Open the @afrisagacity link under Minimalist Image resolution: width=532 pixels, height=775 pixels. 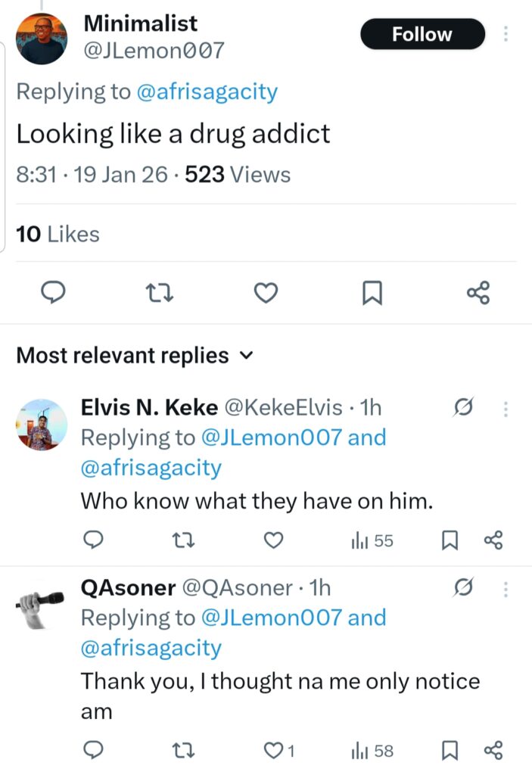coord(207,92)
